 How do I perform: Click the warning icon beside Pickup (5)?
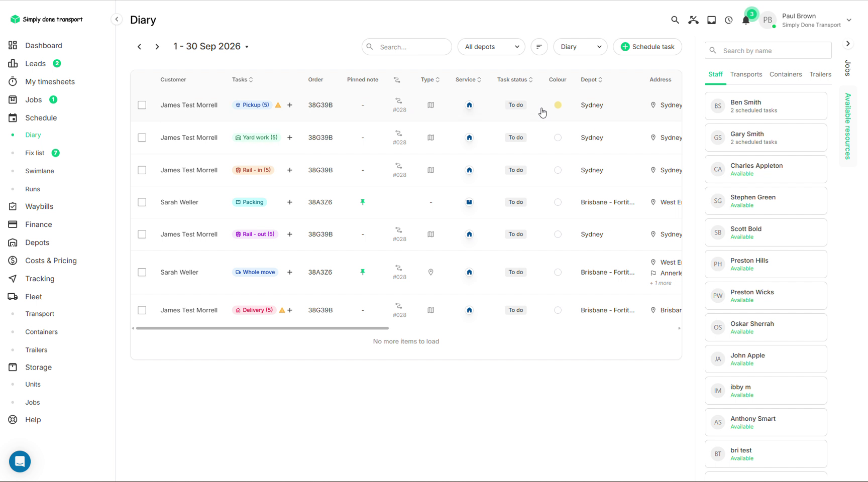278,105
